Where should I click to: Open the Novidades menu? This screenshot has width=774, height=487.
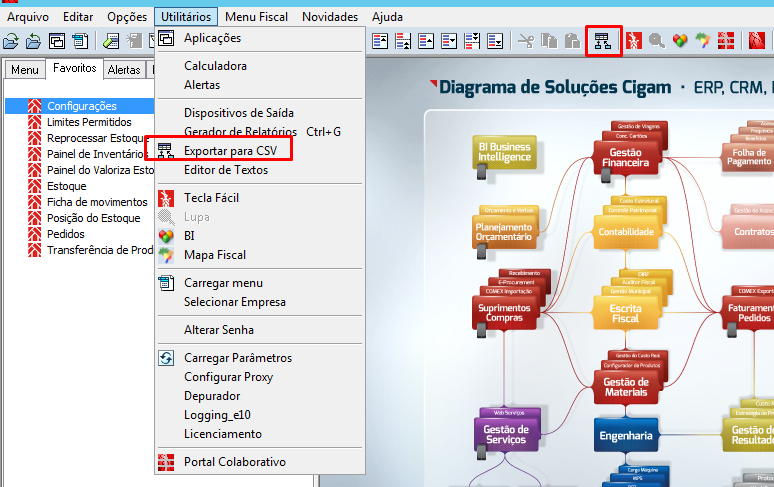330,17
